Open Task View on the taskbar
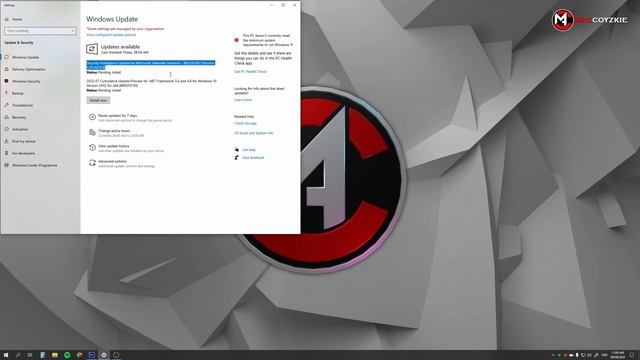The height and width of the screenshot is (360, 640). [x=30, y=355]
